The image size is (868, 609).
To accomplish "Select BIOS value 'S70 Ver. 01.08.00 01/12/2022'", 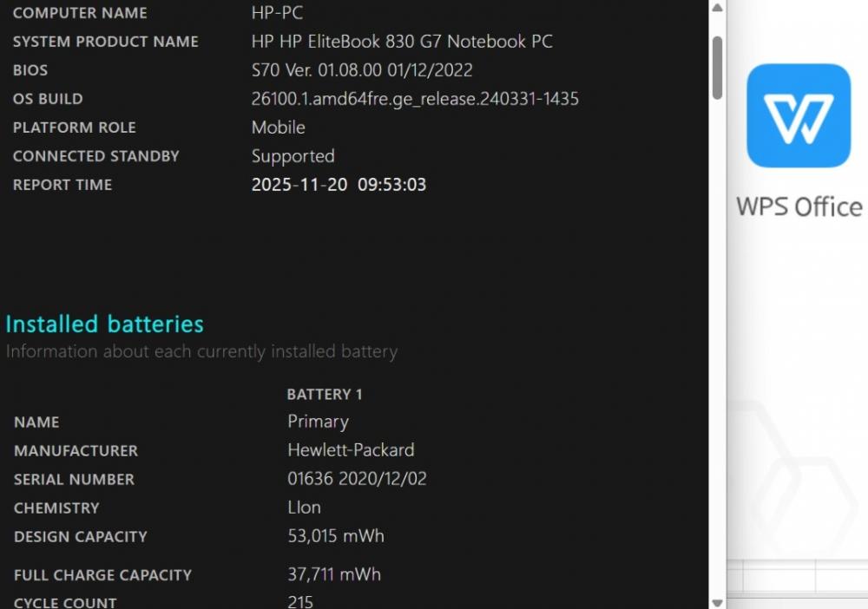I will tap(362, 70).
